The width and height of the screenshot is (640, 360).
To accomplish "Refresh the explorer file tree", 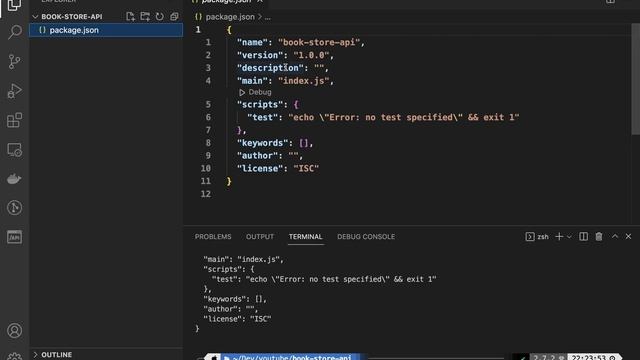I will pyautogui.click(x=160, y=16).
